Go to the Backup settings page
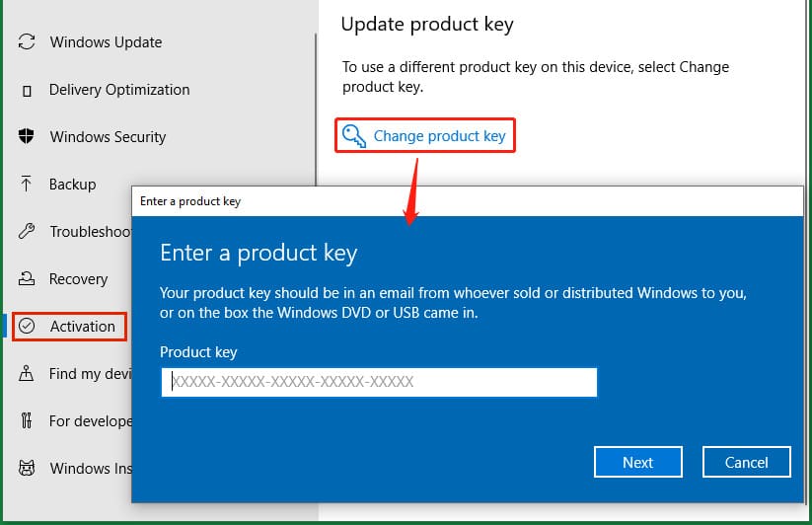The width and height of the screenshot is (812, 525). pyautogui.click(x=73, y=185)
